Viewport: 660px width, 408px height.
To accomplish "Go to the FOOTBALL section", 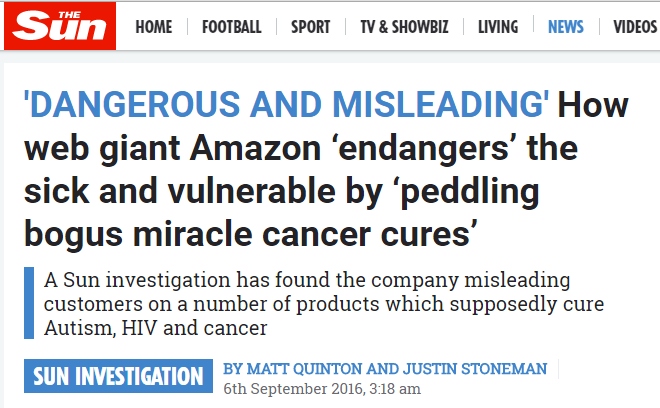I will pos(231,27).
